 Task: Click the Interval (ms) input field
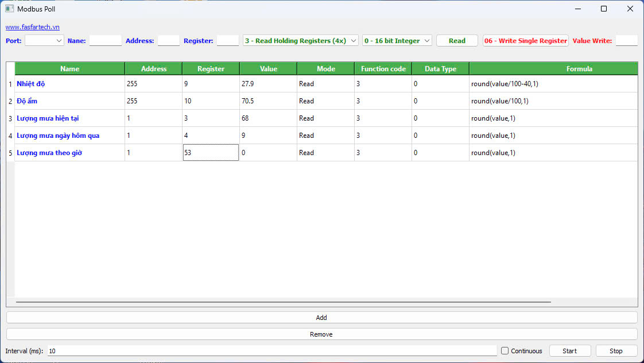(272, 351)
